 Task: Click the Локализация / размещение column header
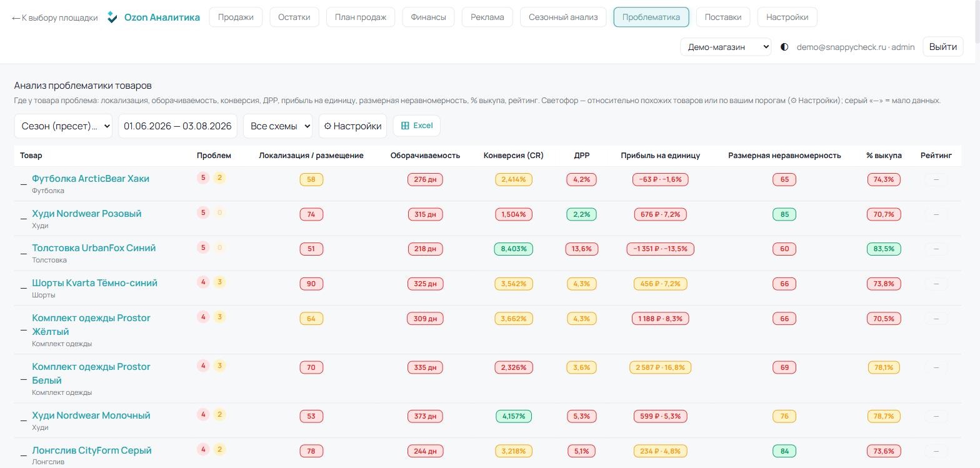(311, 156)
